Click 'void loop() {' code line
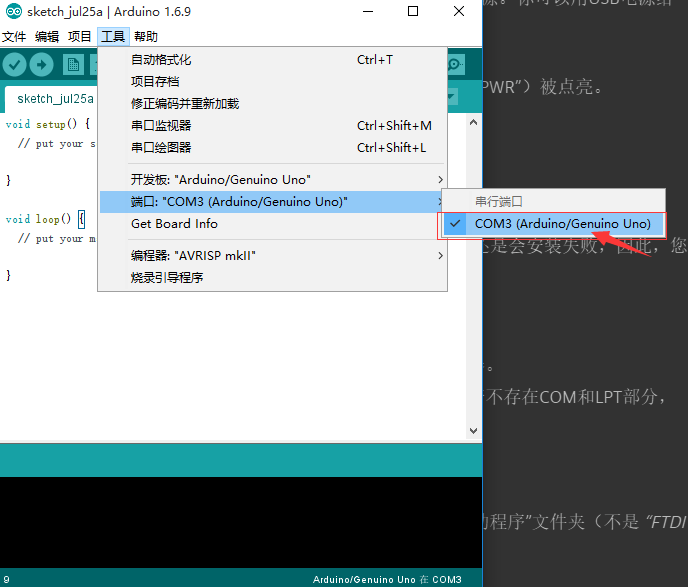The image size is (688, 587). tap(45, 219)
